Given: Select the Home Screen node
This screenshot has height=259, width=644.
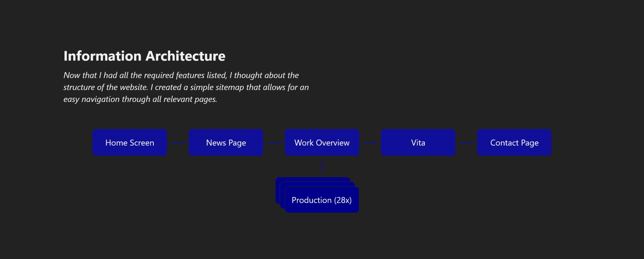Looking at the screenshot, I should click(130, 142).
